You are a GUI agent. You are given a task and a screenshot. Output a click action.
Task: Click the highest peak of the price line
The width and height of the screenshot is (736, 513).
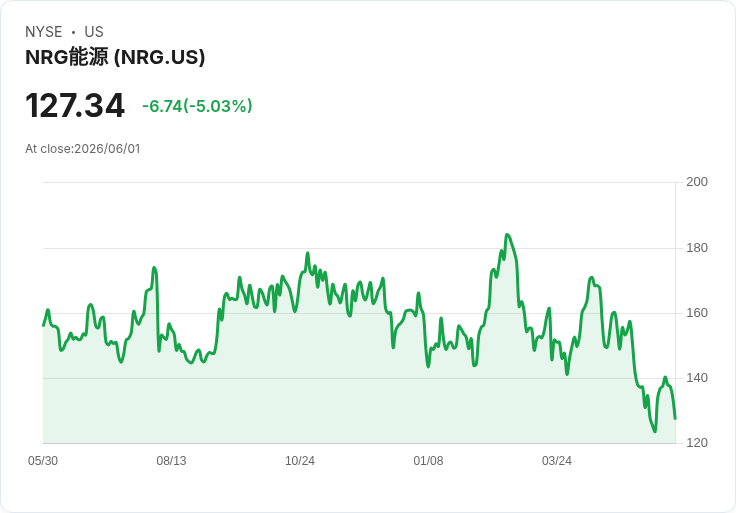507,234
